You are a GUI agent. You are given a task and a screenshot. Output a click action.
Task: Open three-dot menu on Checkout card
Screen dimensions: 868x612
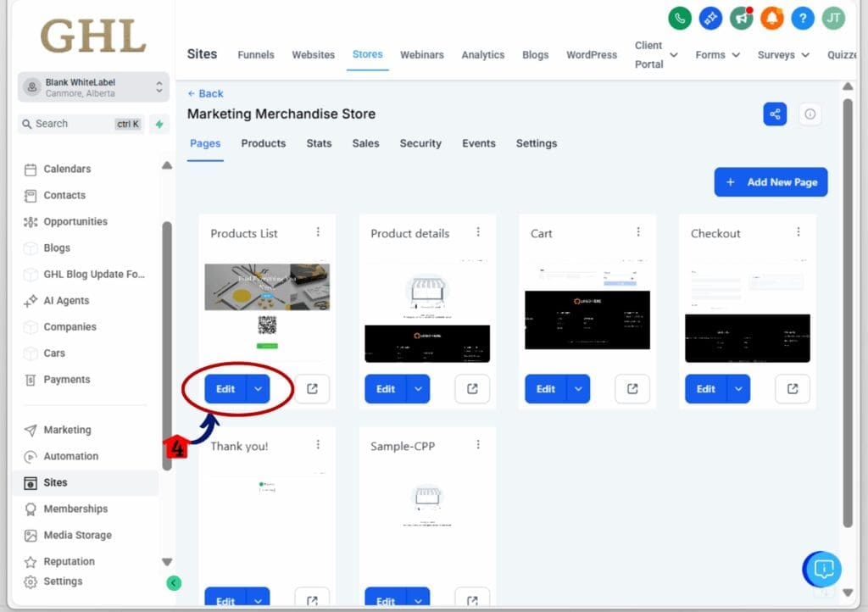click(798, 232)
